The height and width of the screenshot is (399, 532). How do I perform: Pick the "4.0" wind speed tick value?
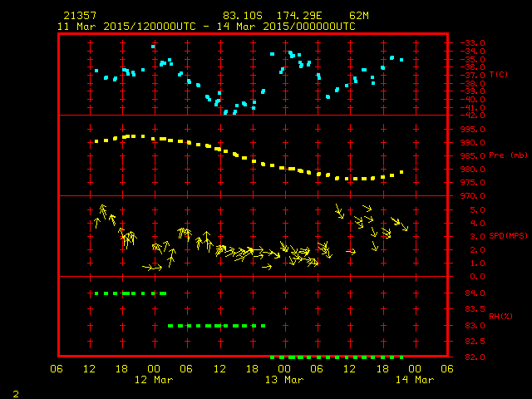(477, 224)
